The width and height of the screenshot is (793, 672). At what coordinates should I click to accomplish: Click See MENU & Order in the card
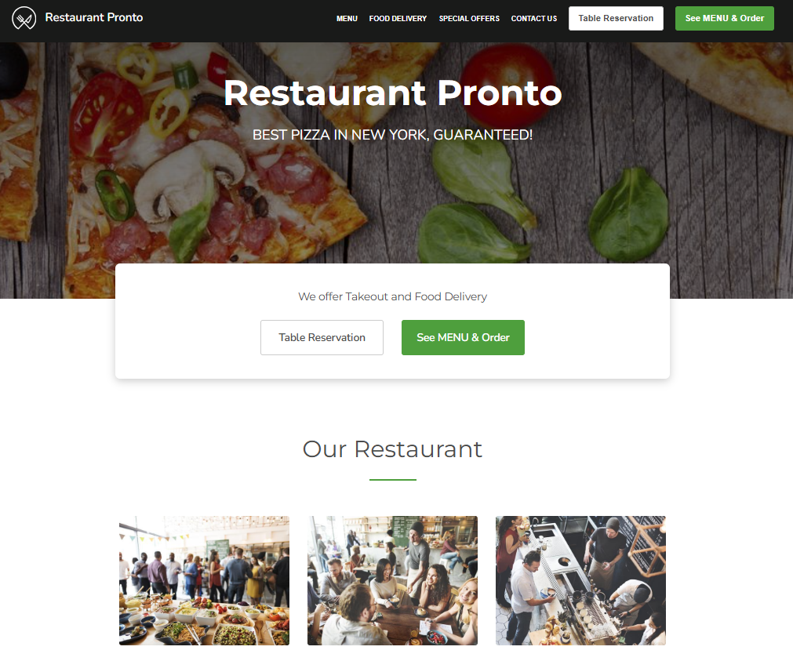pyautogui.click(x=464, y=337)
